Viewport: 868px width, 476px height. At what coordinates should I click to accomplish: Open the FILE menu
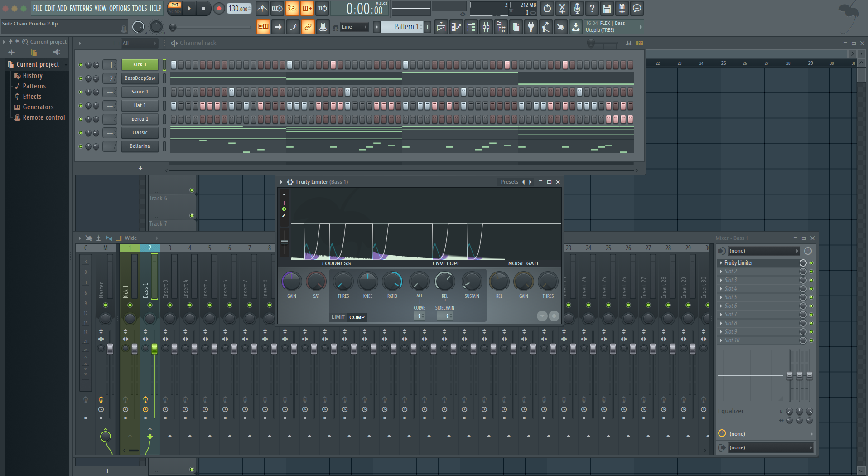(x=38, y=8)
